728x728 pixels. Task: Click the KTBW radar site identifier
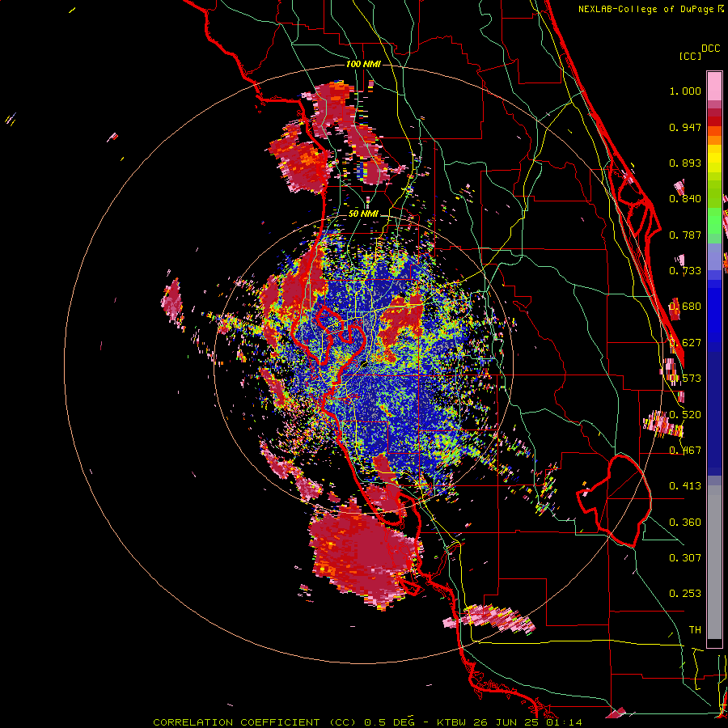pyautogui.click(x=453, y=722)
